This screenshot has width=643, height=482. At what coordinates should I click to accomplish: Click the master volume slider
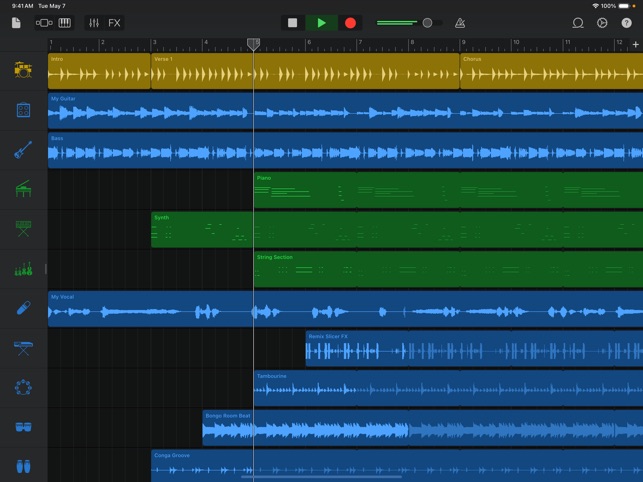pos(410,23)
